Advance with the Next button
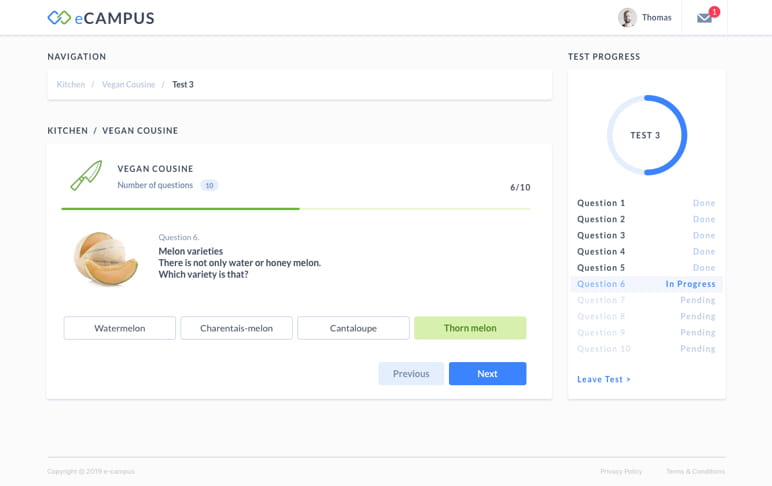This screenshot has width=772, height=486. pos(487,374)
